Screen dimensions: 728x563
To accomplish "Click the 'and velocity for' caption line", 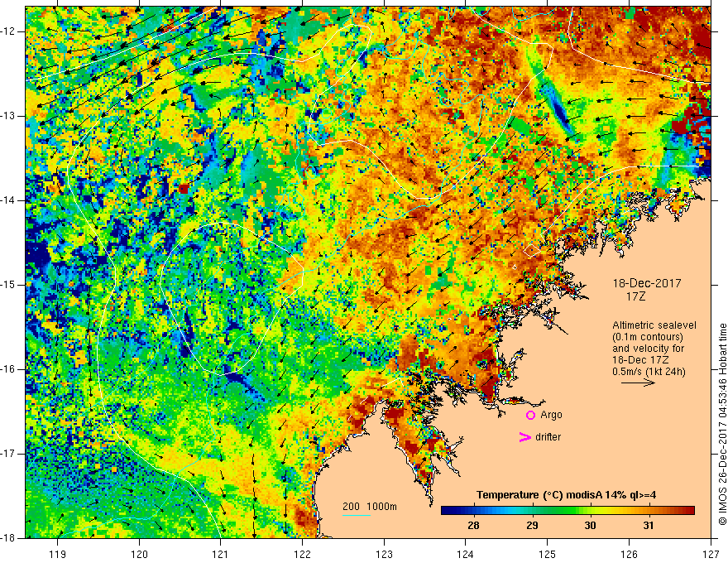I will (648, 349).
